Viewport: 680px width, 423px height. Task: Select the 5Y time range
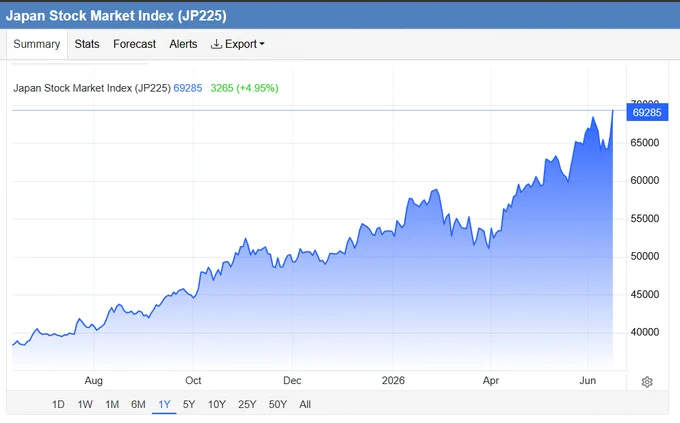[x=189, y=404]
